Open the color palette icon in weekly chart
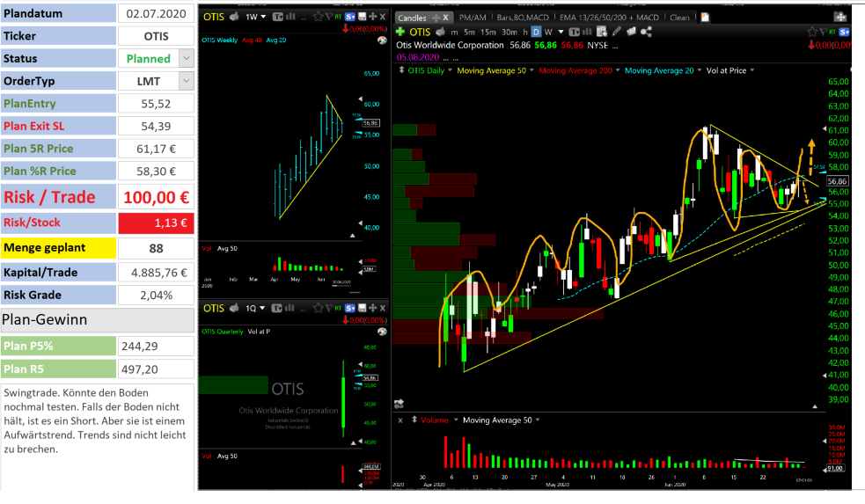Viewport: 865px width, 504px height. [x=381, y=40]
